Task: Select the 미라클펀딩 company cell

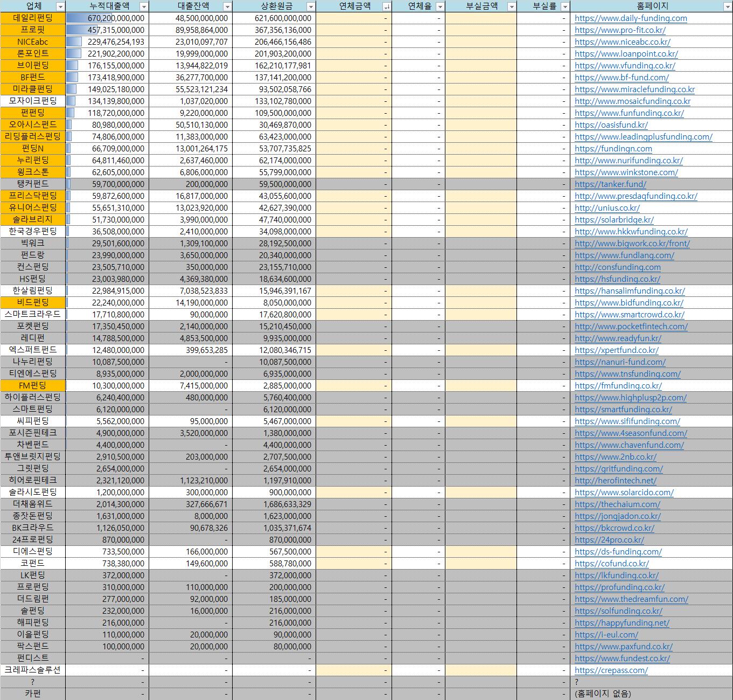Action: click(33, 89)
